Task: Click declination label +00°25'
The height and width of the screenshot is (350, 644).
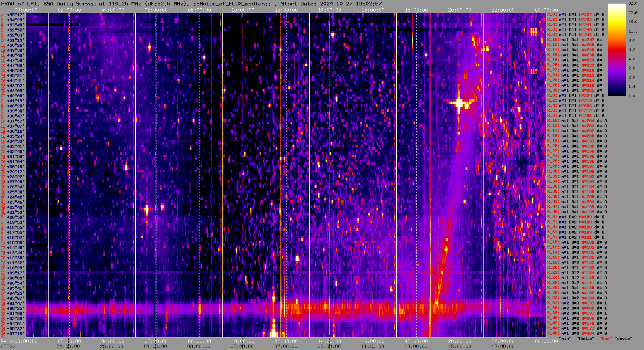Action: click(x=16, y=308)
